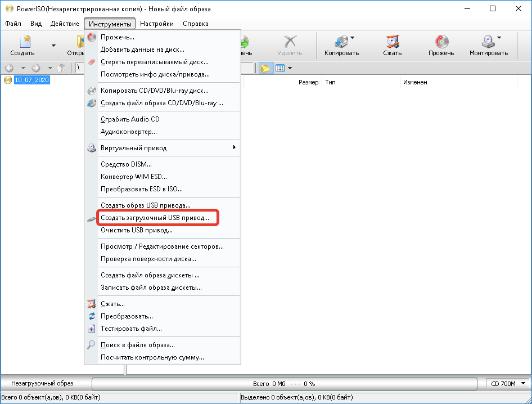
Task: Click the Копировать disc icon in toolbar
Action: (341, 42)
